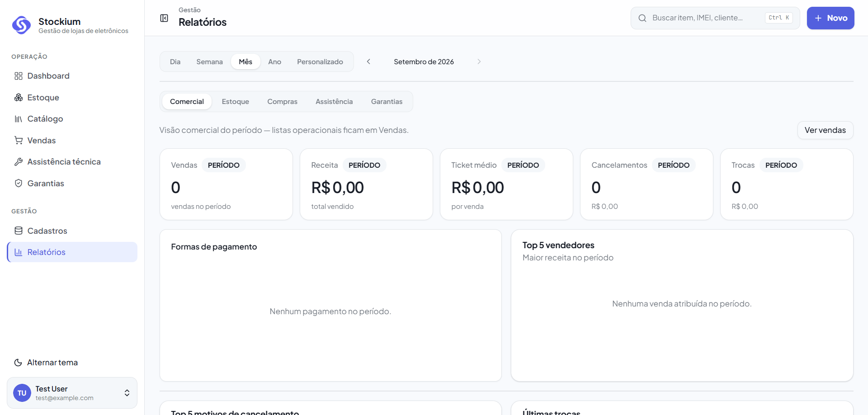Click the Novo button
Screen dimensions: 868x415
click(x=830, y=18)
